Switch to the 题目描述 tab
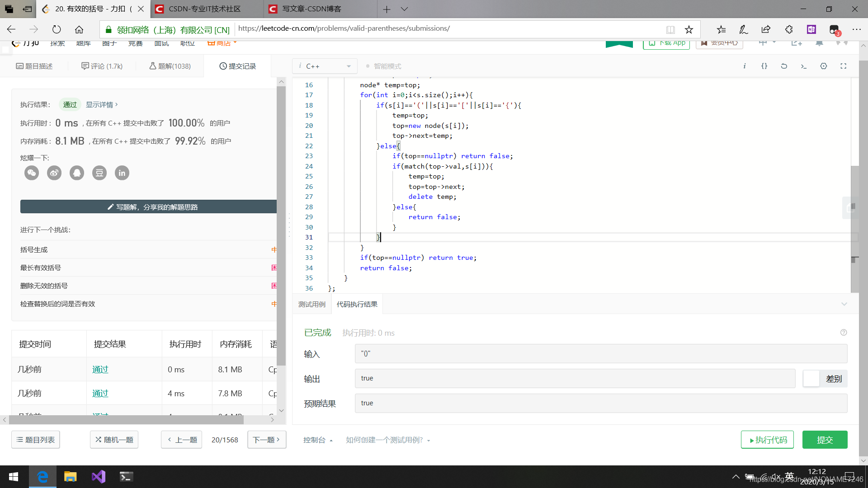 coord(34,66)
